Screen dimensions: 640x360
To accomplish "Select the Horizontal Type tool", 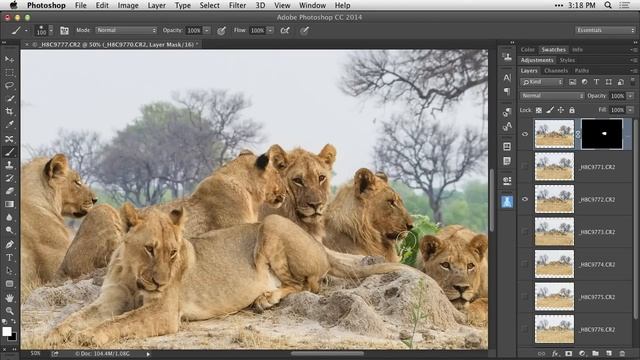I will [9, 258].
